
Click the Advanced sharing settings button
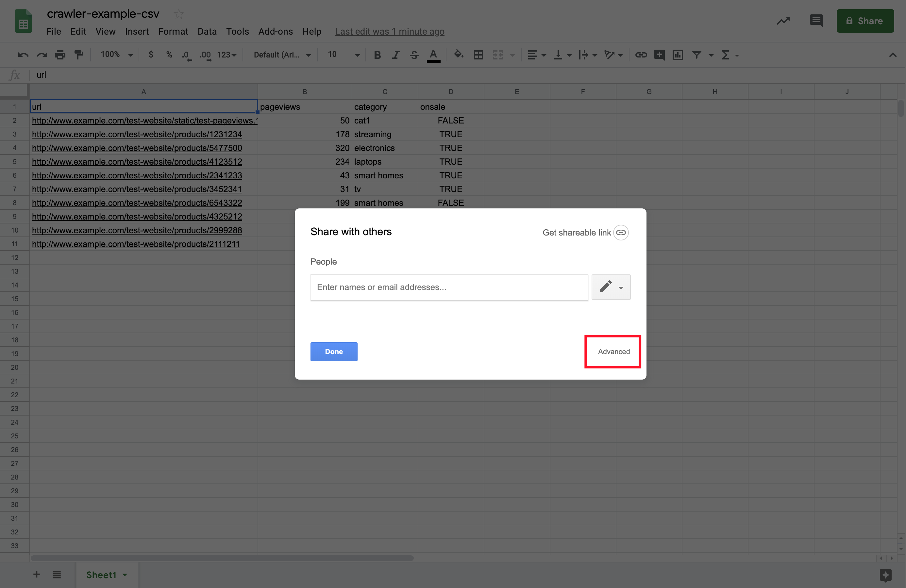tap(613, 351)
